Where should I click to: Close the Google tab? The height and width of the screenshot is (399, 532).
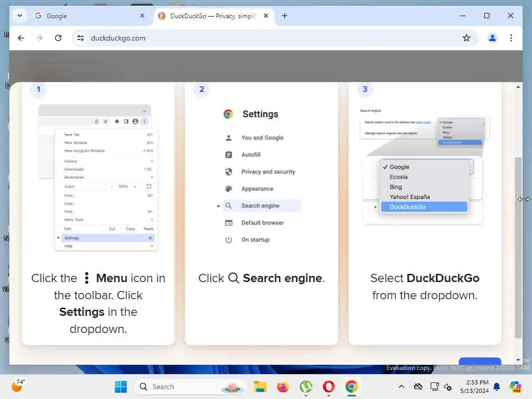click(x=142, y=16)
